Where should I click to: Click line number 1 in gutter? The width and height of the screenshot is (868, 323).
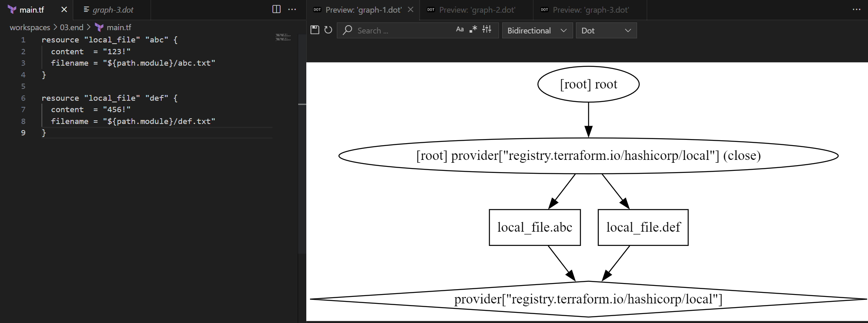(x=23, y=40)
